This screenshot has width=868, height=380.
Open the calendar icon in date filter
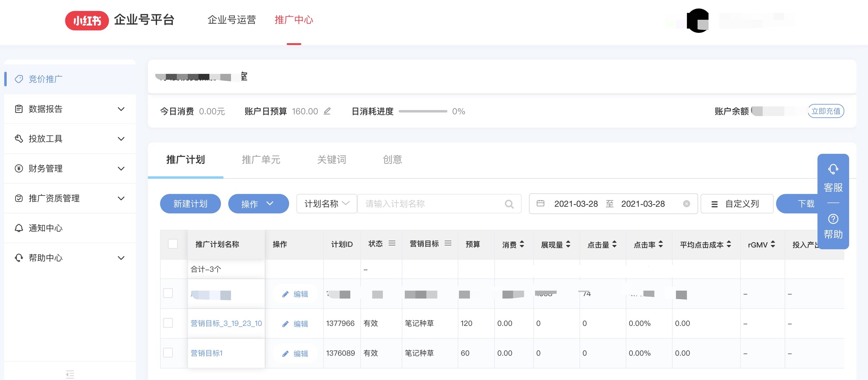541,203
